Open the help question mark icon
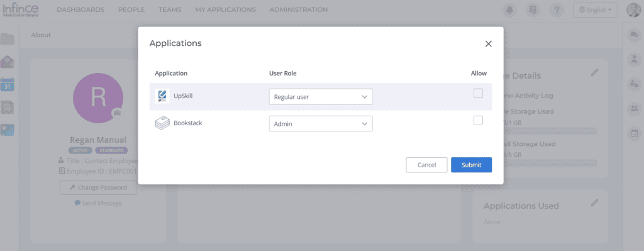This screenshot has width=644, height=251. click(557, 10)
